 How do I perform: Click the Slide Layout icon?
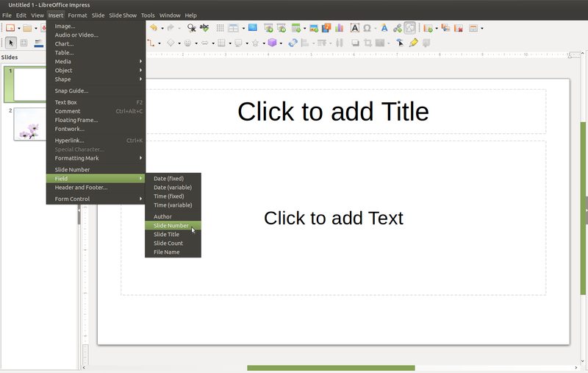pos(473,28)
